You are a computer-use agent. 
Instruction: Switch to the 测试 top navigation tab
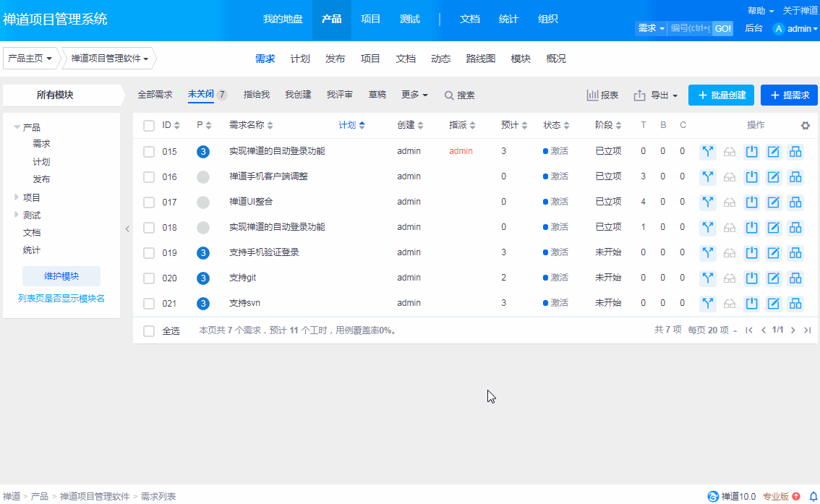click(x=410, y=20)
